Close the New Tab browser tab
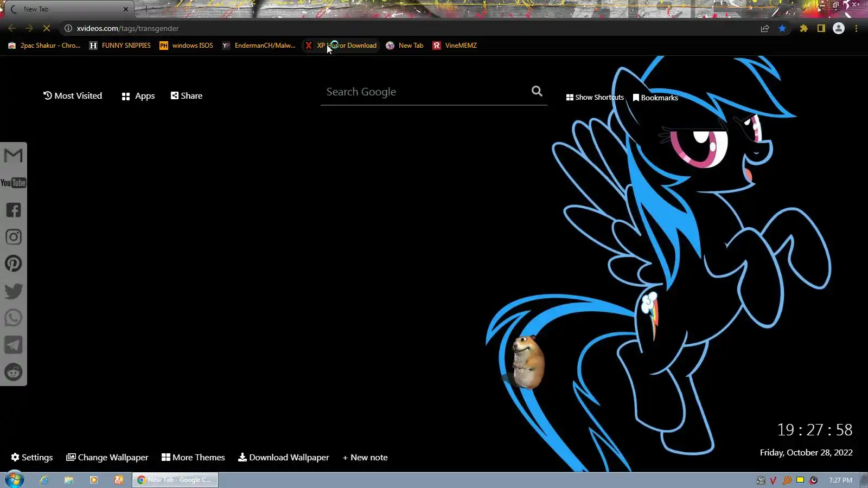 click(126, 9)
